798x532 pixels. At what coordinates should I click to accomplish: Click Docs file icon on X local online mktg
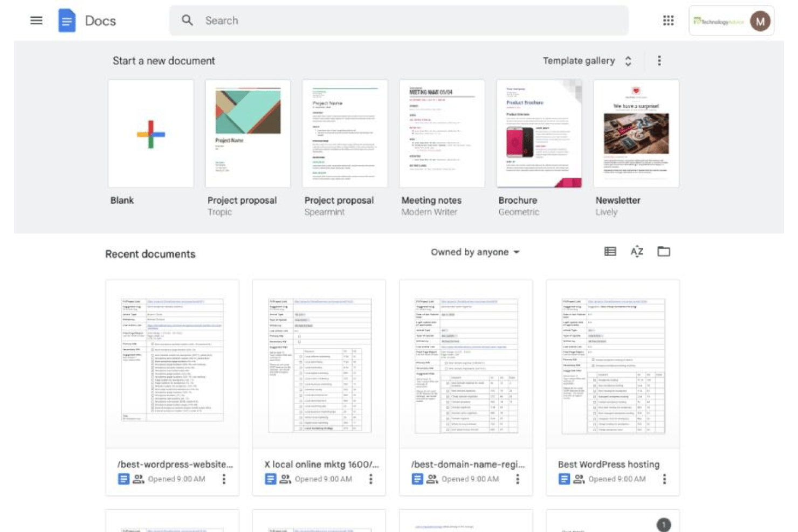[270, 479]
